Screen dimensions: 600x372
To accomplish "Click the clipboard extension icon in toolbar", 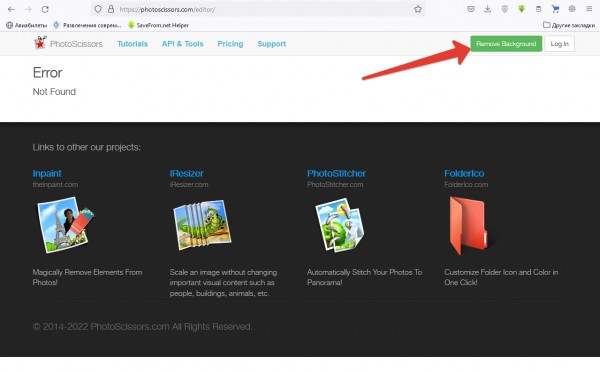I will 538,9.
